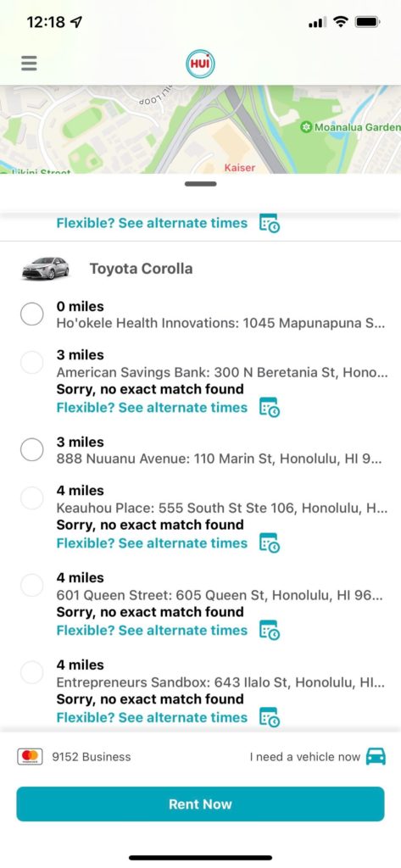Tap Moanalua Gardens marker on map
This screenshot has height=868, width=401.
[306, 128]
